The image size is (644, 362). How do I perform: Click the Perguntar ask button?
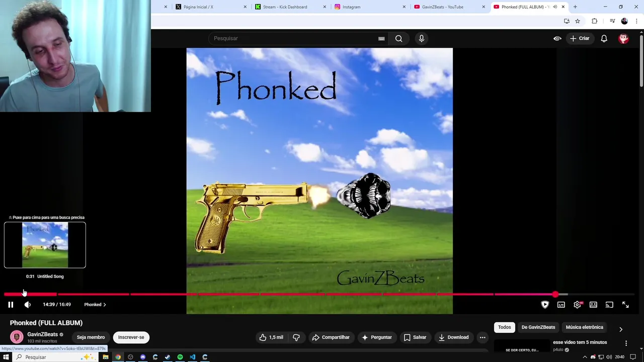pyautogui.click(x=376, y=337)
